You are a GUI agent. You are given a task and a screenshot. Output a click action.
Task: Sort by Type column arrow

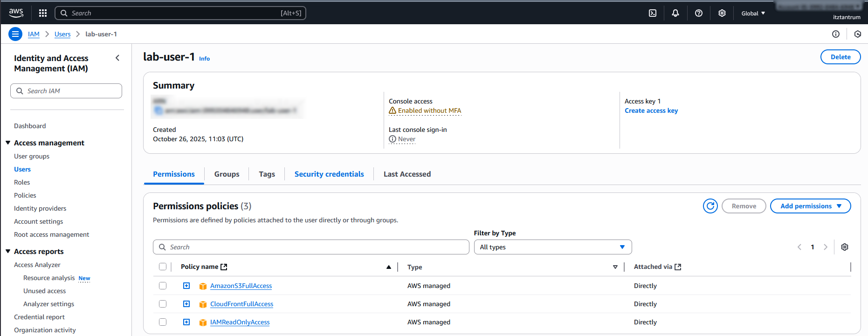615,267
